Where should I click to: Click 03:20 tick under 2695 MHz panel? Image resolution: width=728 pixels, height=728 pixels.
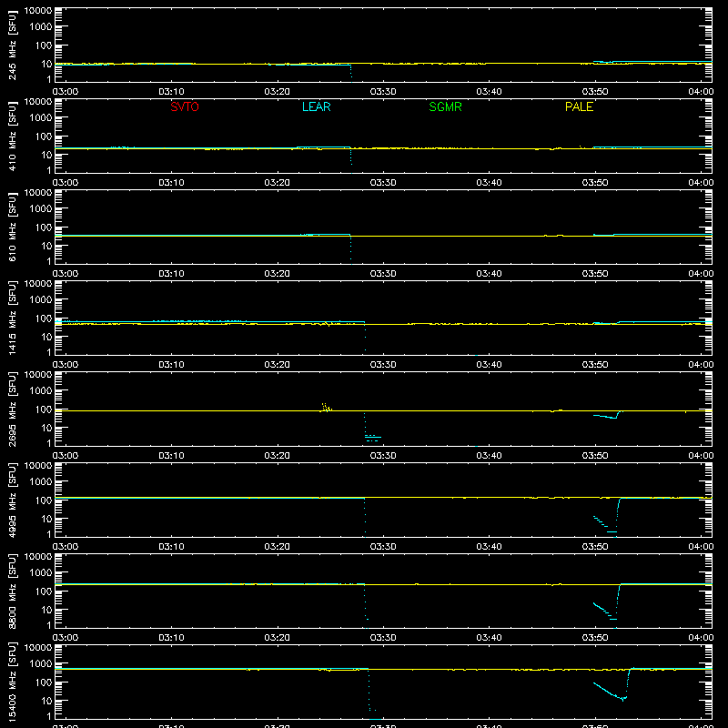coord(278,456)
